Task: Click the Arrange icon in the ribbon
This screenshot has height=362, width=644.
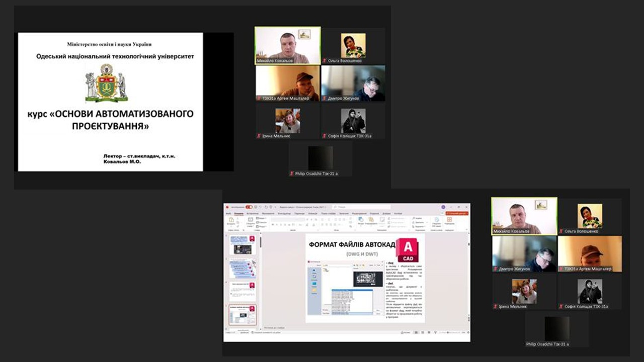Action: click(372, 220)
